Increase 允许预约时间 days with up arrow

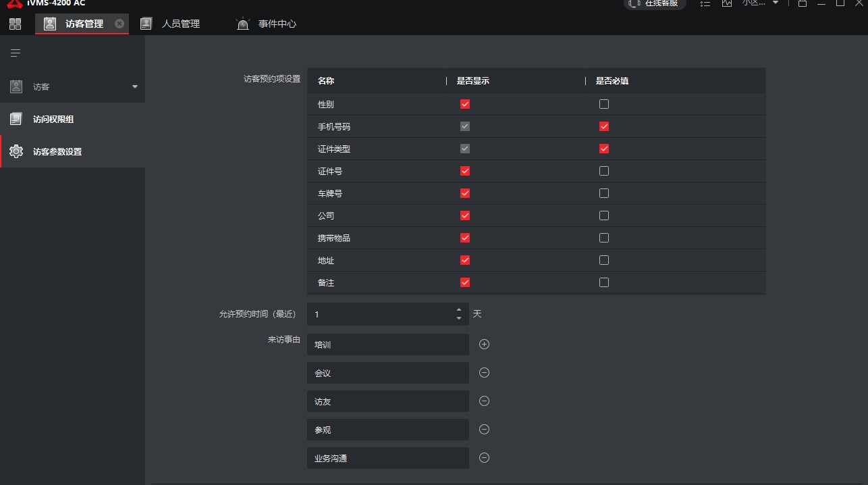pyautogui.click(x=459, y=309)
